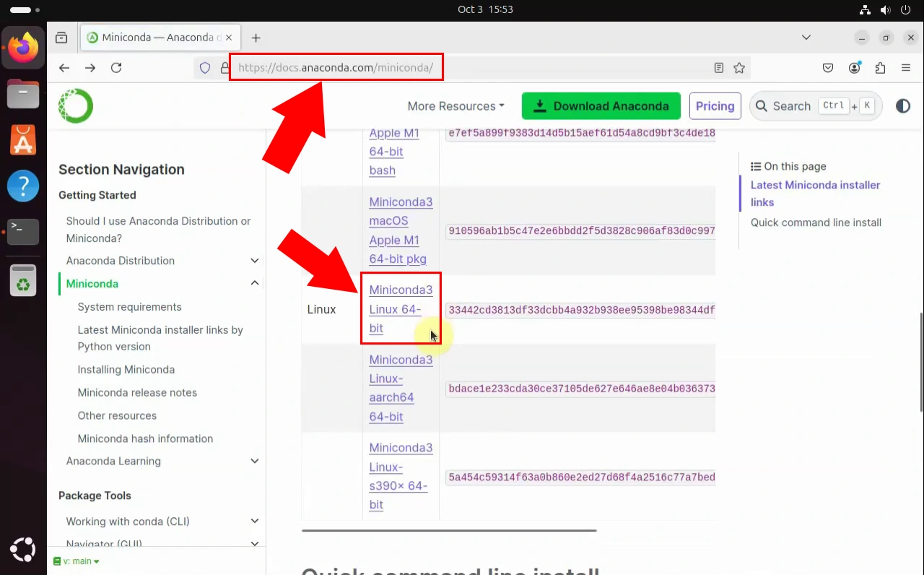Click the URL address bar
The width and height of the screenshot is (924, 575).
(x=473, y=68)
